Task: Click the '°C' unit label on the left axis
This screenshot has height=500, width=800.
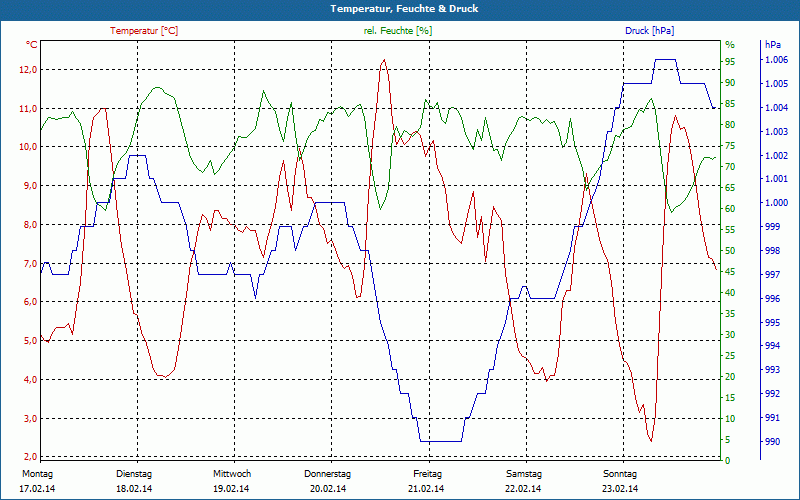Action: click(x=32, y=45)
